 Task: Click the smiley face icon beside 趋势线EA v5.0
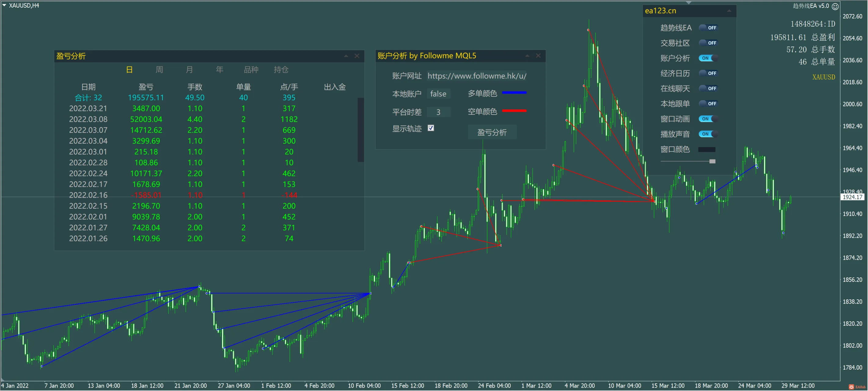coord(835,6)
